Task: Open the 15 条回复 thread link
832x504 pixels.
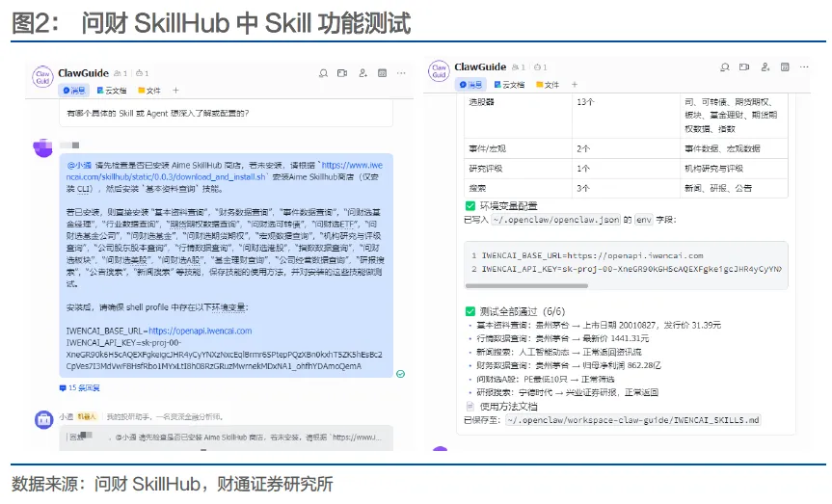Action: 80,387
